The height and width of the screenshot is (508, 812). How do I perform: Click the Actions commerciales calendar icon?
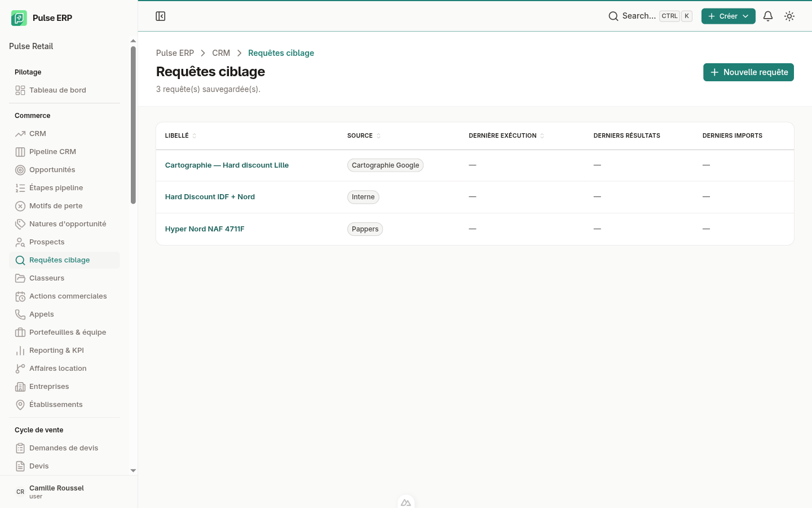point(20,296)
